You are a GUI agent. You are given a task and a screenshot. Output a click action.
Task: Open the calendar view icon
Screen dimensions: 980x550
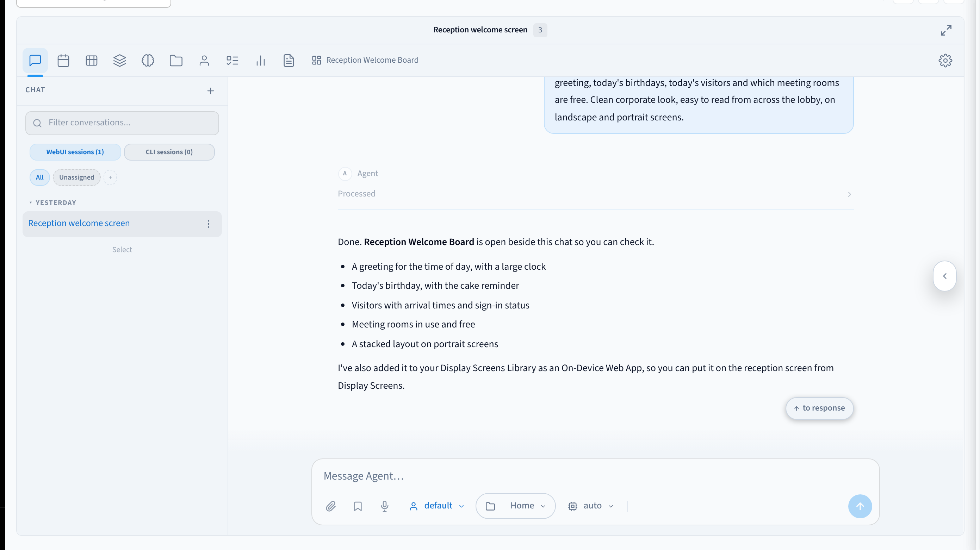click(63, 60)
